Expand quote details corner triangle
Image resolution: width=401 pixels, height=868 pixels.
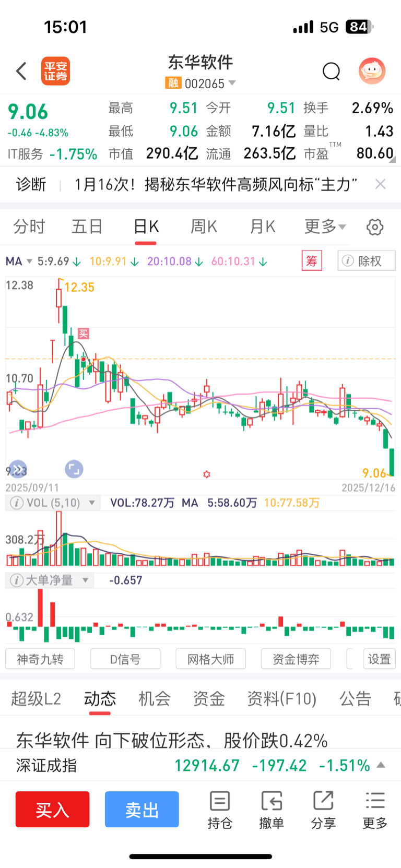[393, 160]
